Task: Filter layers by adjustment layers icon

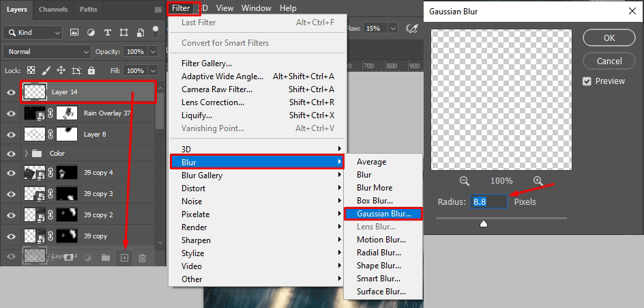Action: (x=91, y=33)
